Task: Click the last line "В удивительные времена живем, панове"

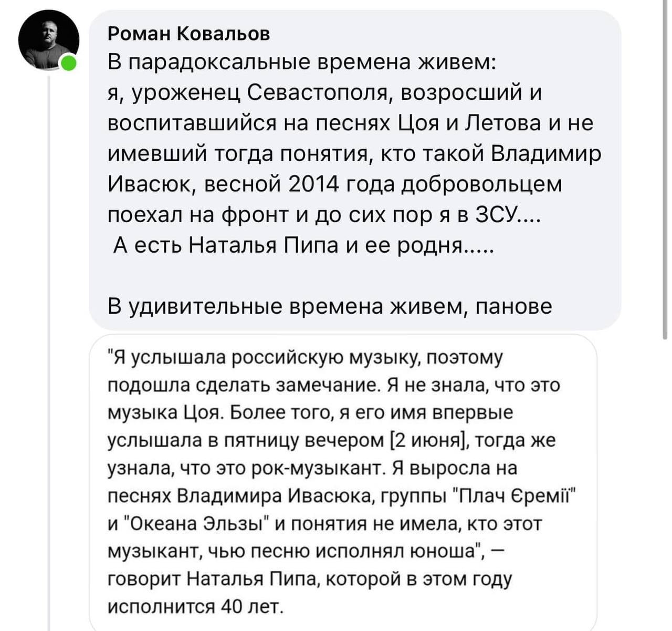Action: (330, 306)
